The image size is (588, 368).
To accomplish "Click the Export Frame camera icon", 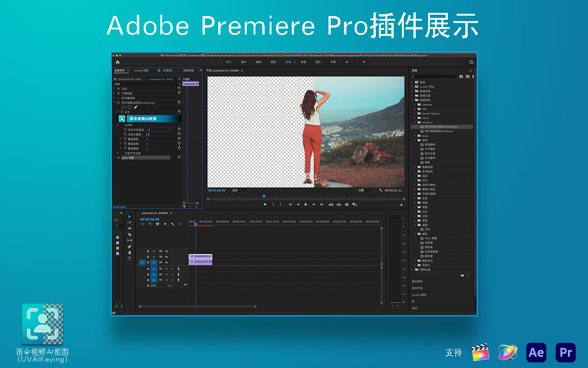I will (x=347, y=205).
